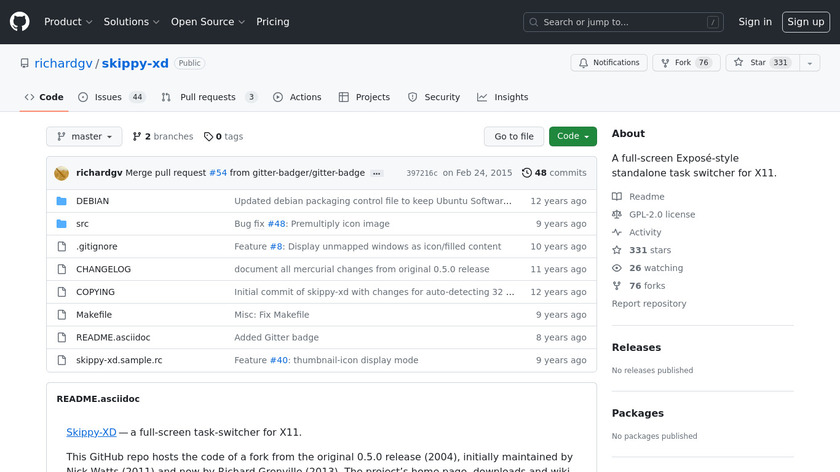Expand the commit message ellipsis
Image resolution: width=840 pixels, height=472 pixels.
coord(376,173)
